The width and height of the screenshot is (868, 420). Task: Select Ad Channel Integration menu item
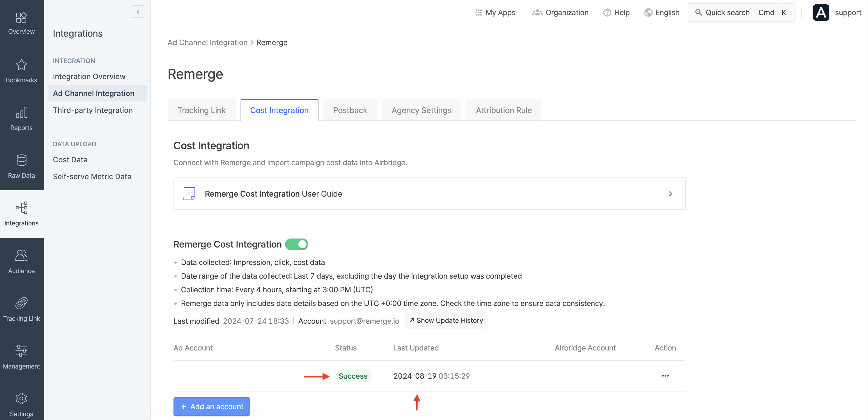(97, 93)
